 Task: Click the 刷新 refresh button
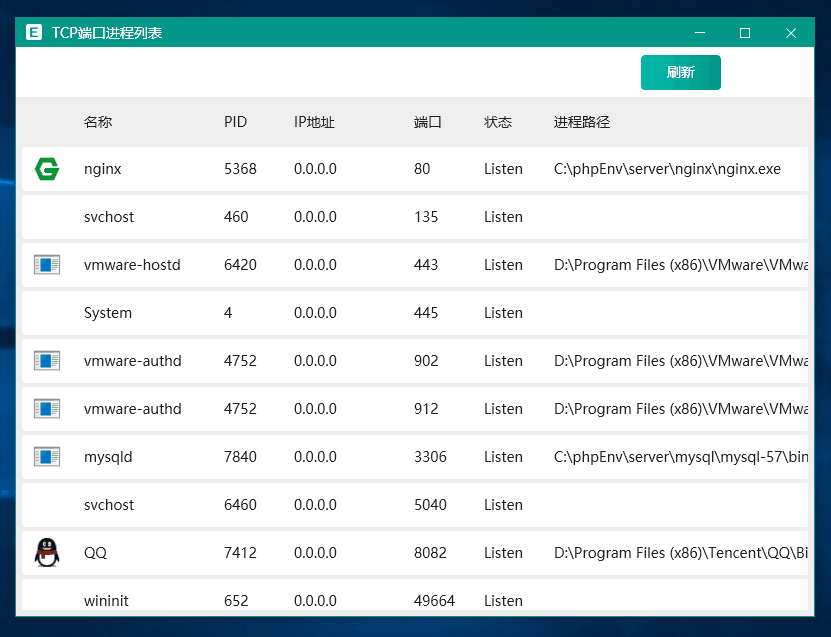point(680,72)
